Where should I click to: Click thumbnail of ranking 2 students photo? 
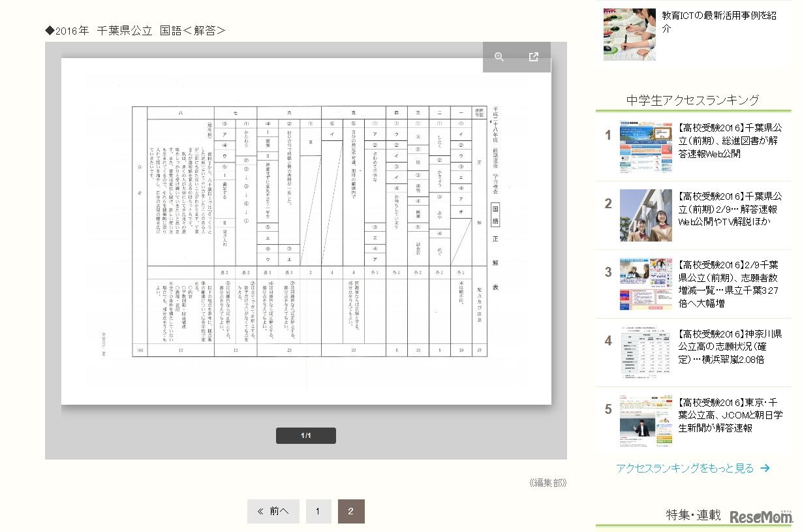pyautogui.click(x=646, y=215)
